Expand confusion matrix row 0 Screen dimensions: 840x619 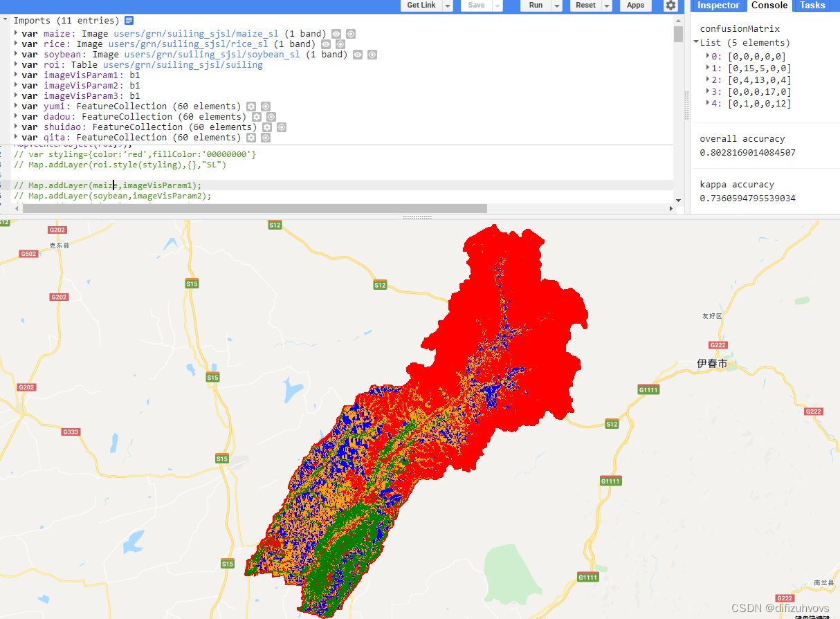point(708,55)
